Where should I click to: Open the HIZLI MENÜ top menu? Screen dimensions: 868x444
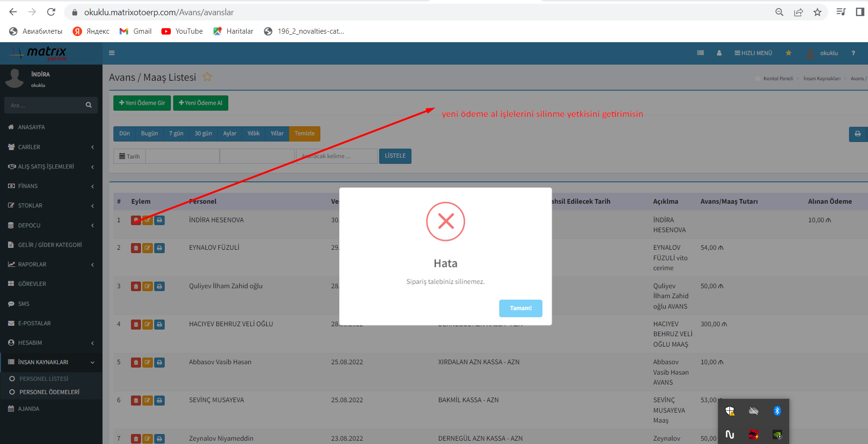coord(753,53)
